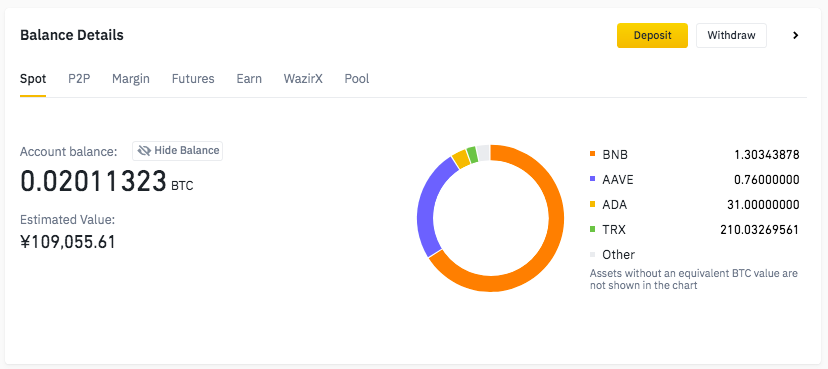Click the AAVE legend label
This screenshot has height=369, width=828.
618,180
